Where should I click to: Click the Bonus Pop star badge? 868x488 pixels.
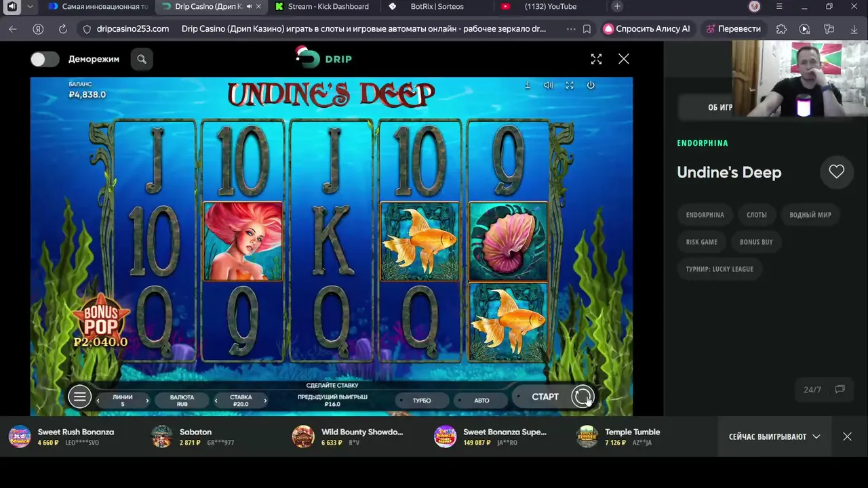pyautogui.click(x=100, y=321)
